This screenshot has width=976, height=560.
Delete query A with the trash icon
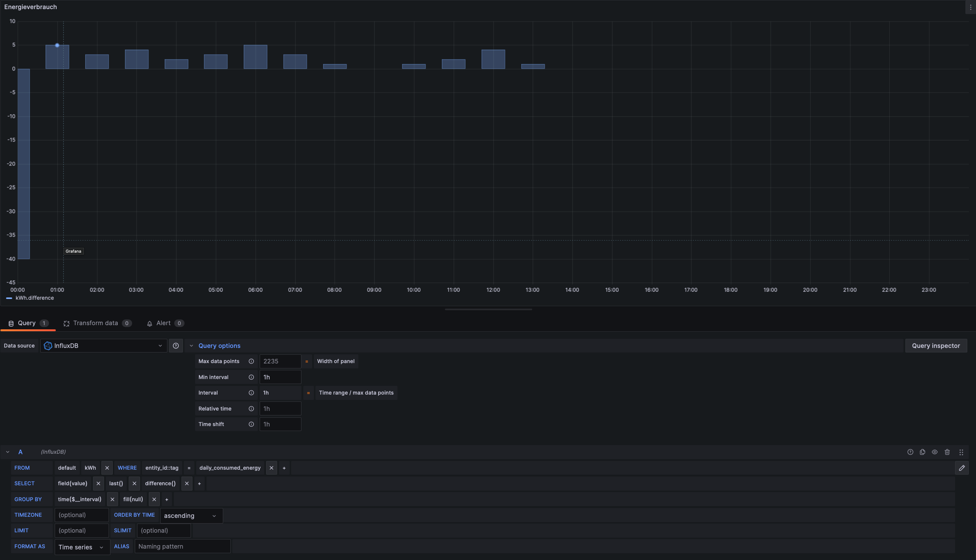pyautogui.click(x=947, y=452)
